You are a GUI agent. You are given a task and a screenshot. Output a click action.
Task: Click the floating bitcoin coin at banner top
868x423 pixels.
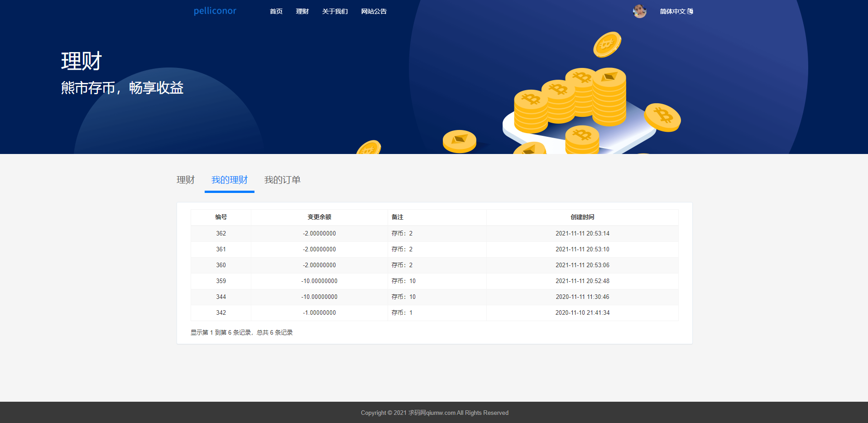[607, 44]
